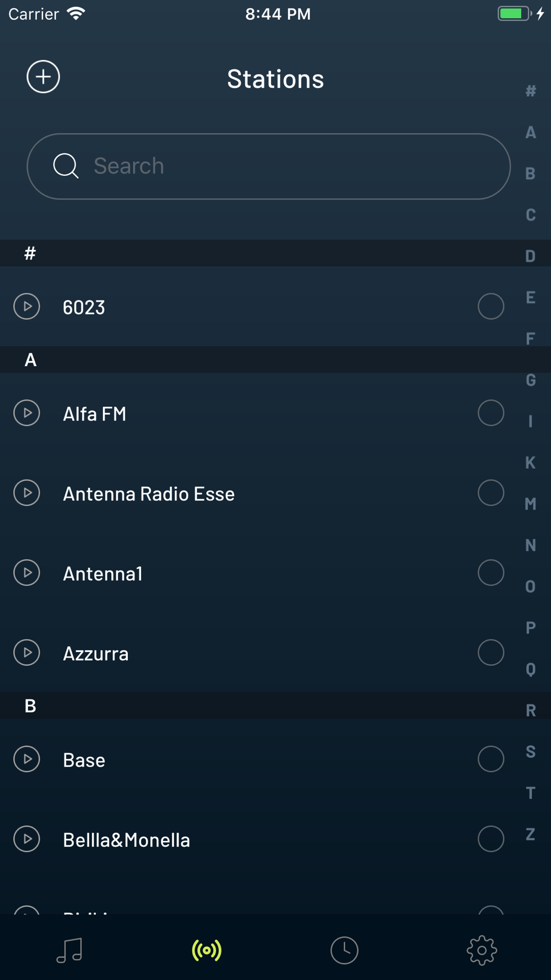Select the circle next to Antenna1
This screenshot has width=551, height=980.
pos(491,573)
